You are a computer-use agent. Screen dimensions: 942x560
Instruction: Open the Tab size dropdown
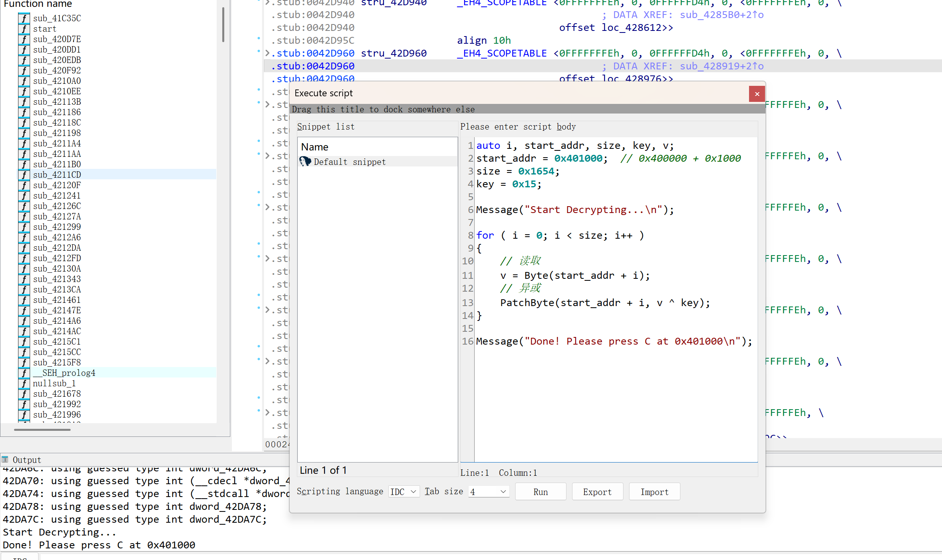click(x=489, y=492)
